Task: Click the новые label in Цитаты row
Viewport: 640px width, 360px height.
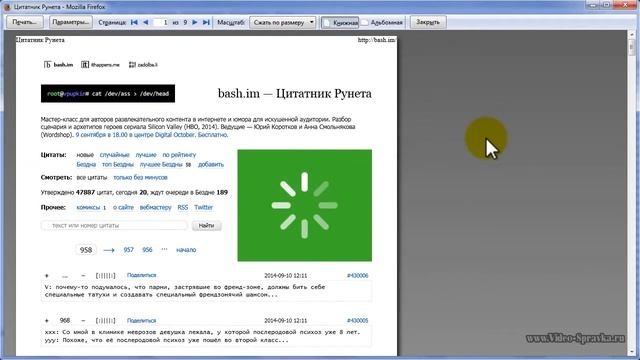Action: pyautogui.click(x=85, y=155)
